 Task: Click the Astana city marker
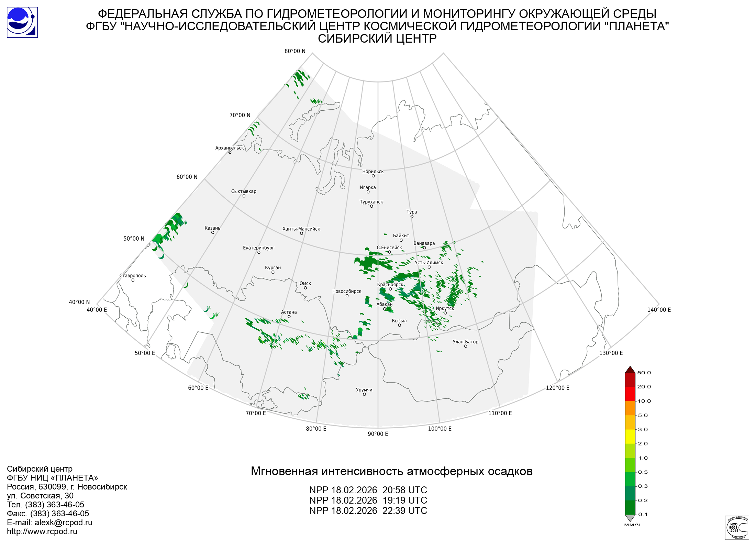[x=289, y=317]
